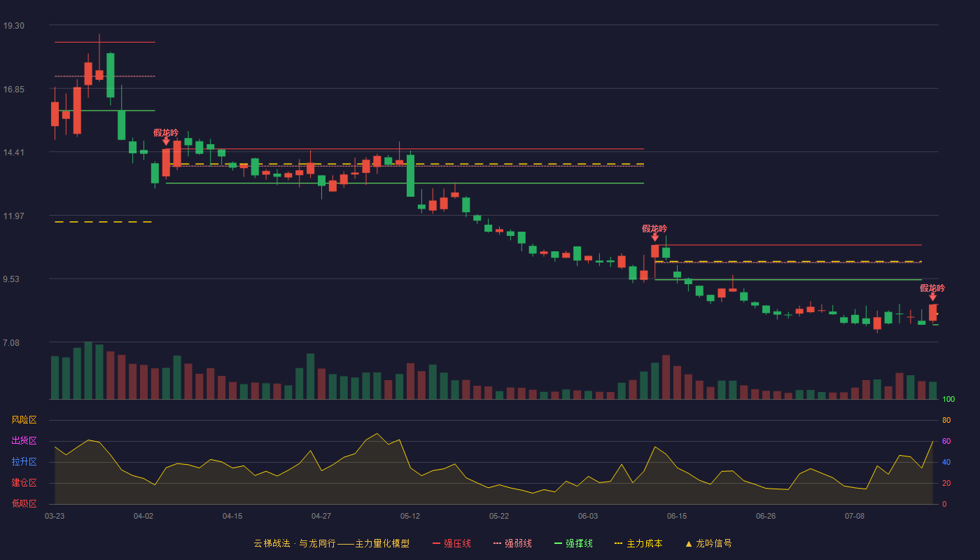
Task: Click the 04-27 date label
Action: pyautogui.click(x=321, y=516)
